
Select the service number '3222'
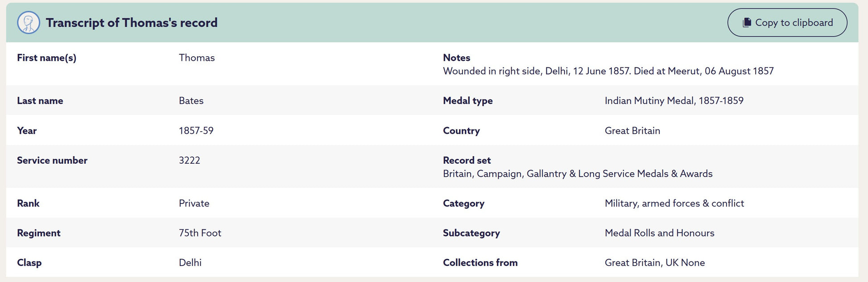pyautogui.click(x=189, y=161)
